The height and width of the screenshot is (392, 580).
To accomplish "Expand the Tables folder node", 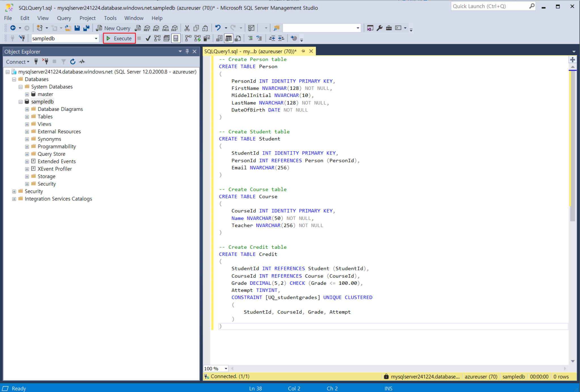I will coord(27,117).
